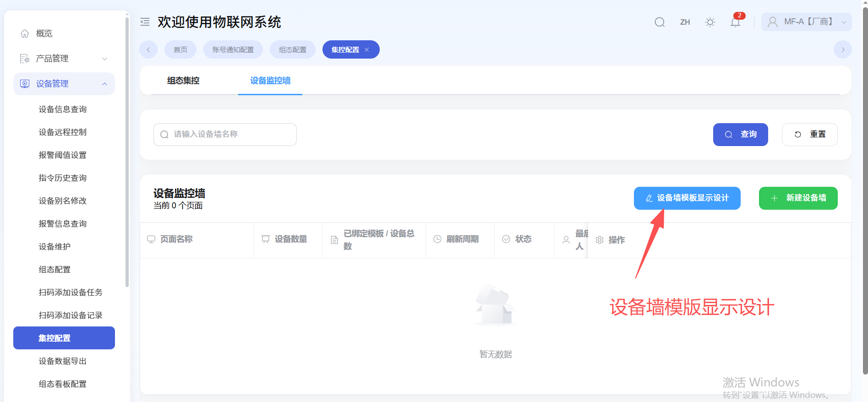Open 设备维护 in sidebar
This screenshot has width=868, height=402.
point(64,246)
